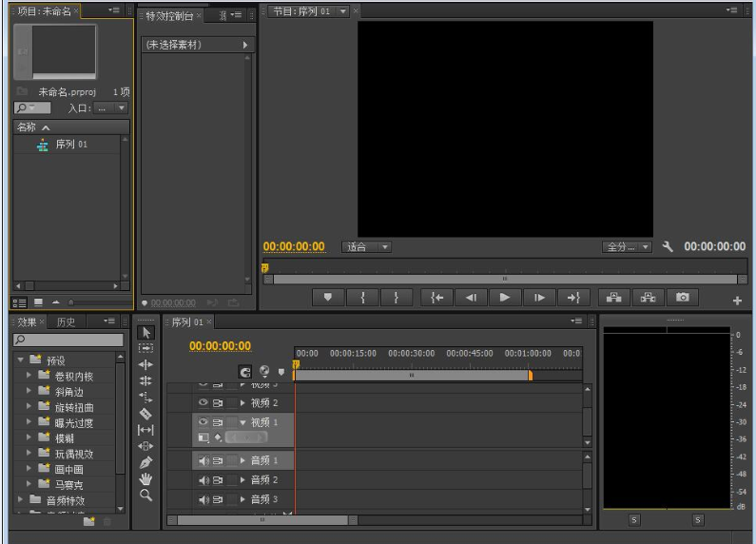The image size is (756, 544).
Task: Switch to the 效果 effects tab
Action: tap(27, 321)
